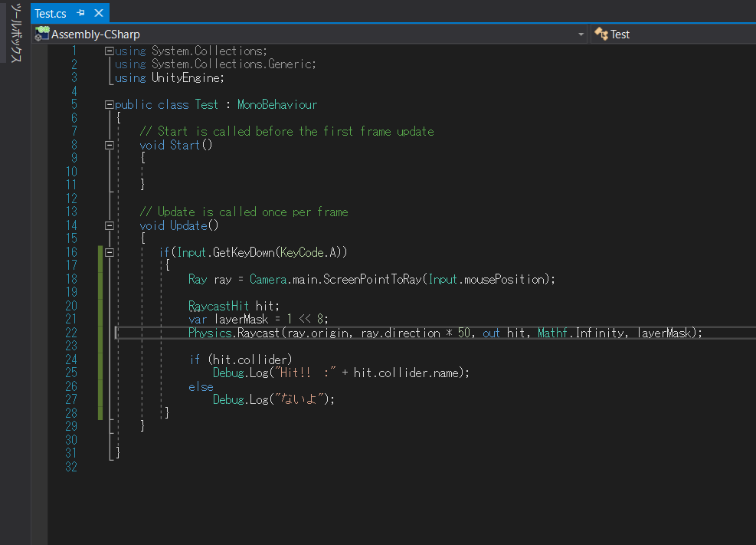The image size is (756, 545).
Task: Collapse the public class Test block
Action: point(110,105)
